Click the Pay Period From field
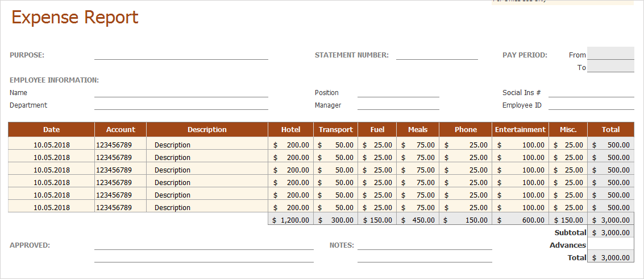 [x=610, y=54]
